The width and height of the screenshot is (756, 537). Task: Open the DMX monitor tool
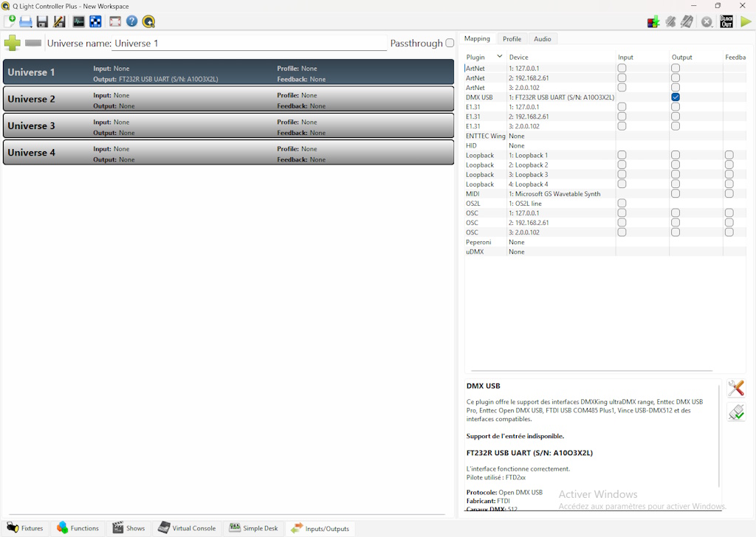coord(78,21)
